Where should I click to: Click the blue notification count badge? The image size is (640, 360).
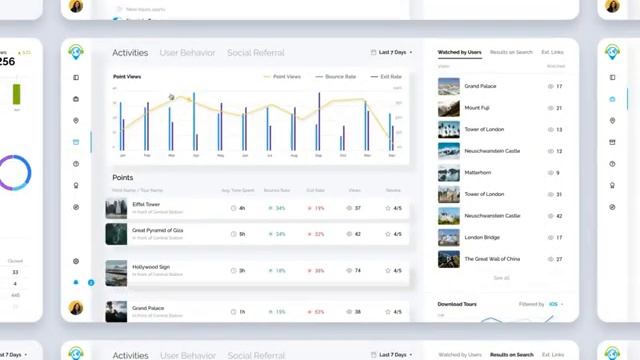click(91, 282)
